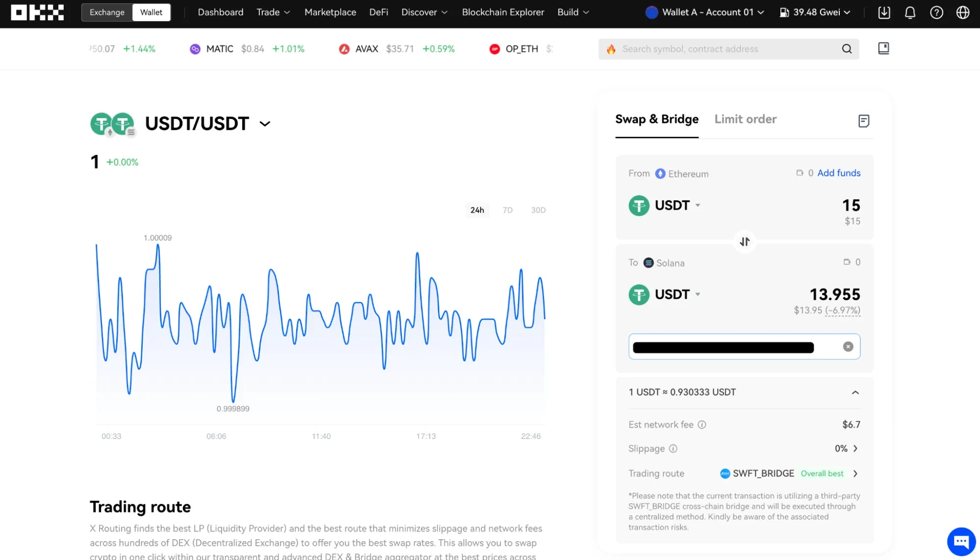The image size is (980, 560).
Task: Click the AVAX ticker icon
Action: 344,49
